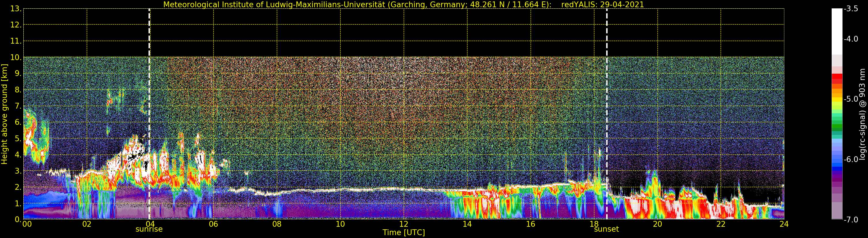Click the dashed white sunset marker line
This screenshot has width=868, height=238.
pyautogui.click(x=607, y=114)
